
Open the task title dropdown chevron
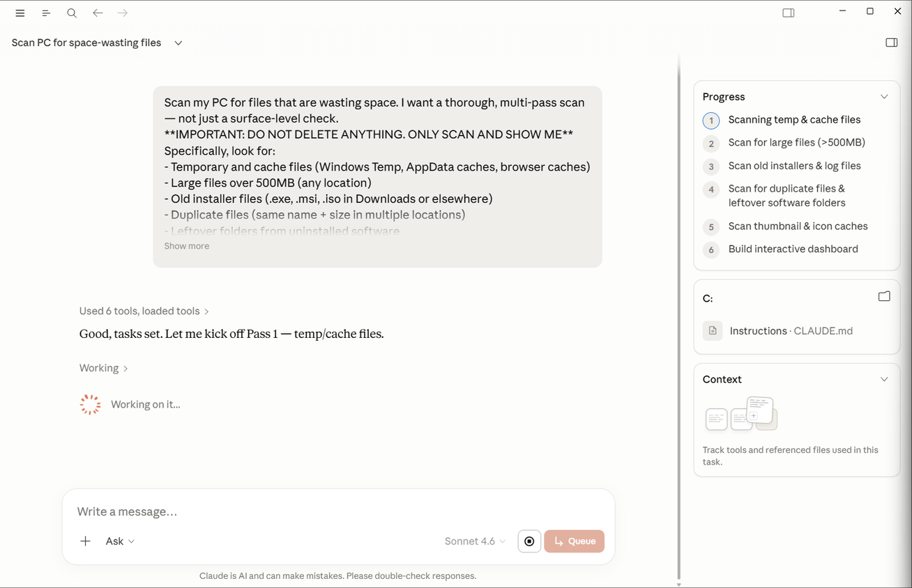[178, 43]
